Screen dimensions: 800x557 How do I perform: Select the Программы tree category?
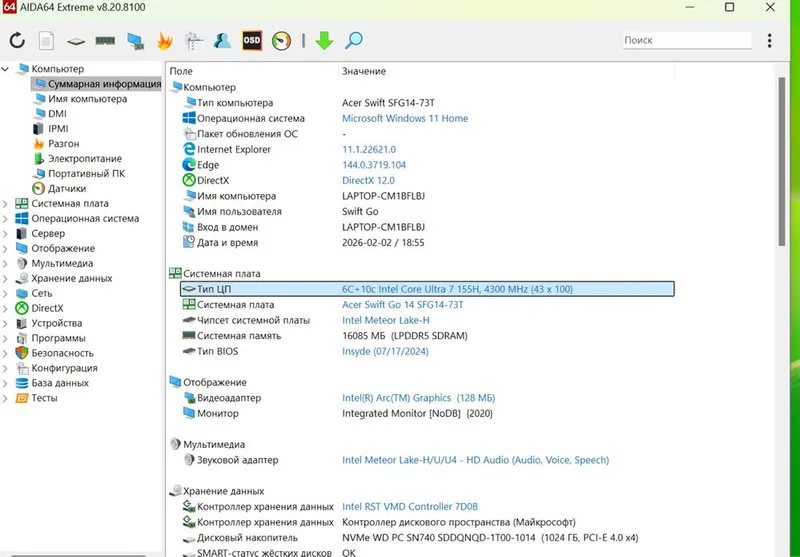[x=51, y=338]
